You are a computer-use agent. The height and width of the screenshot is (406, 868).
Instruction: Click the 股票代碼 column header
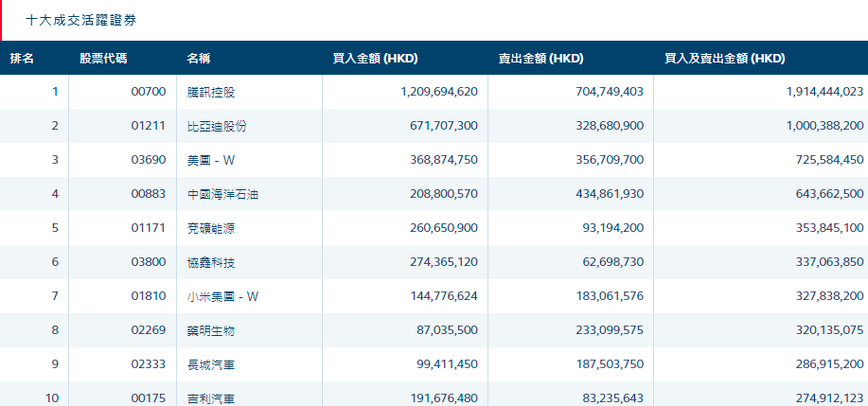point(103,58)
